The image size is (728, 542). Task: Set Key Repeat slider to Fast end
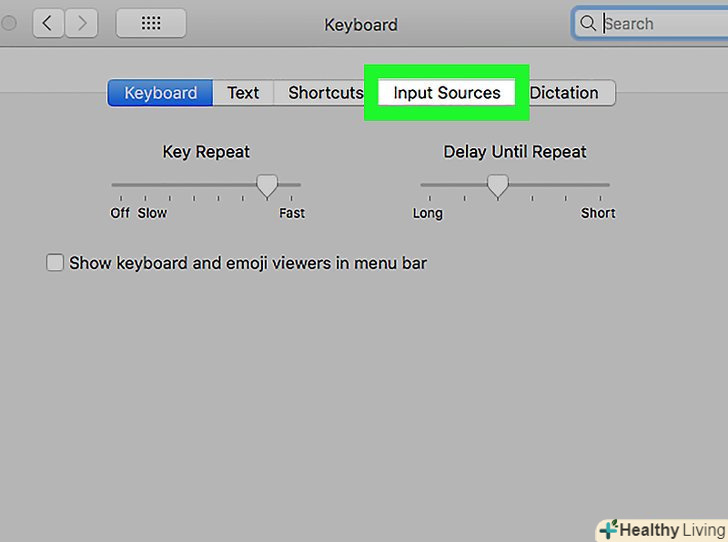292,185
